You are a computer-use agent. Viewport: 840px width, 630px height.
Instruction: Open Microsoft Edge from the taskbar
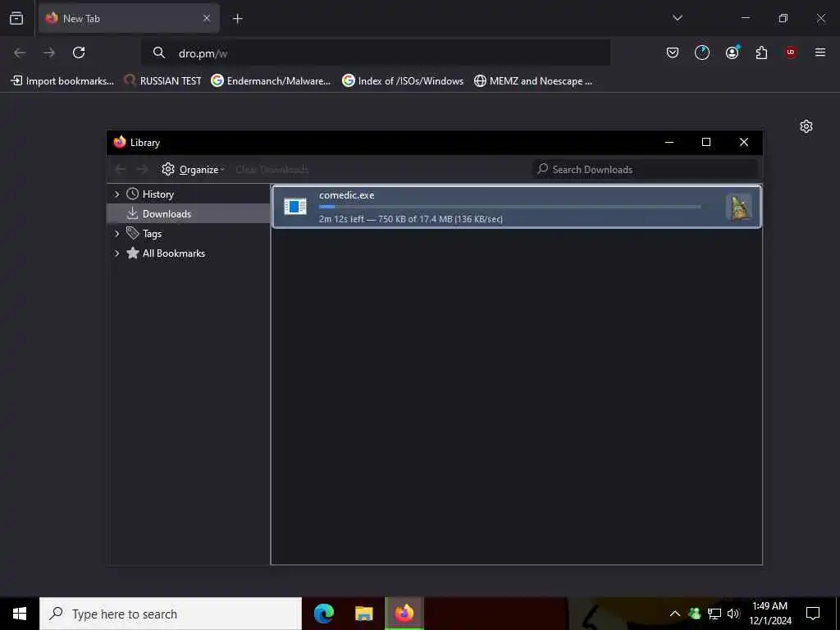point(323,614)
